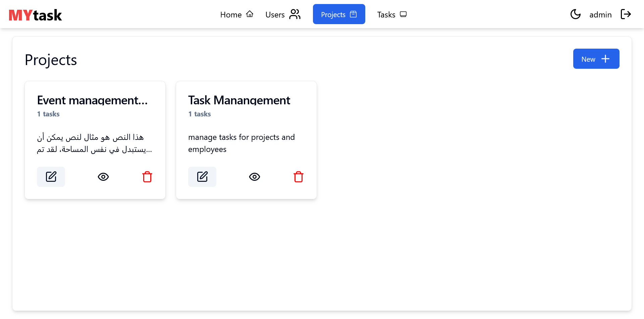
Task: Click the Arabic description on Event card
Action: 94,143
